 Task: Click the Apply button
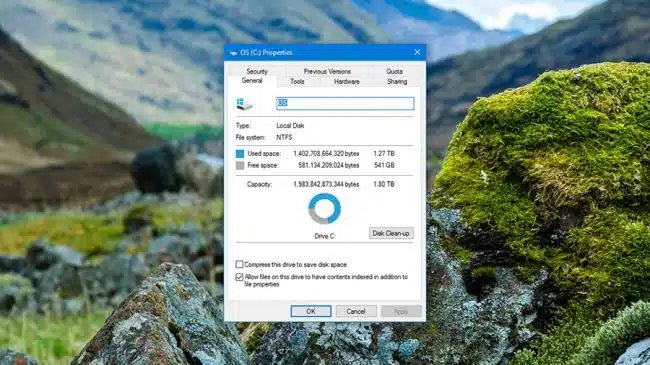pyautogui.click(x=401, y=311)
